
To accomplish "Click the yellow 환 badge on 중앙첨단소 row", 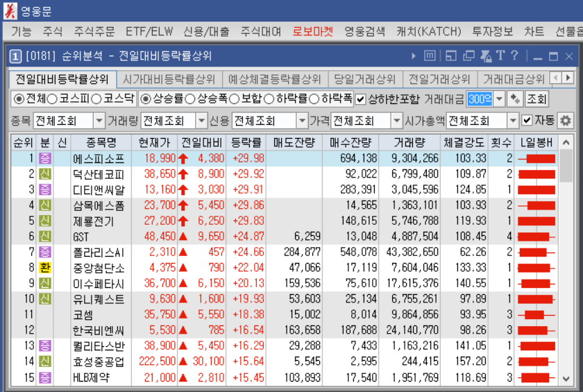I will coord(45,268).
